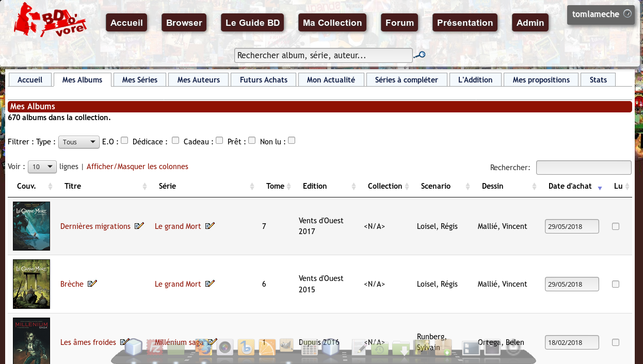Launch Firefox from the dock
643x364 pixels.
pos(203,348)
